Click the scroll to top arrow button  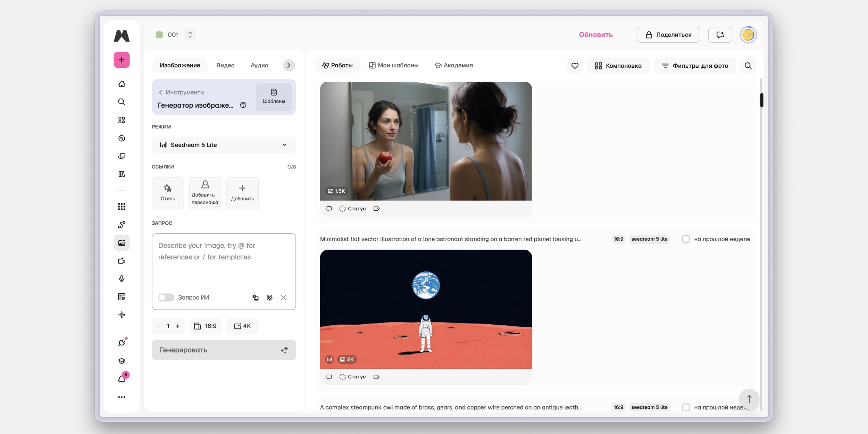749,399
